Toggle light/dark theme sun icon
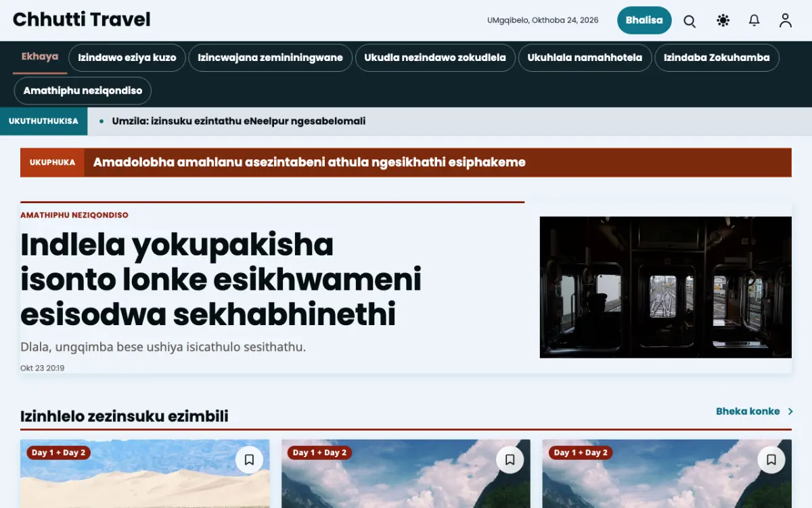Viewport: 812px width, 508px height. [723, 20]
